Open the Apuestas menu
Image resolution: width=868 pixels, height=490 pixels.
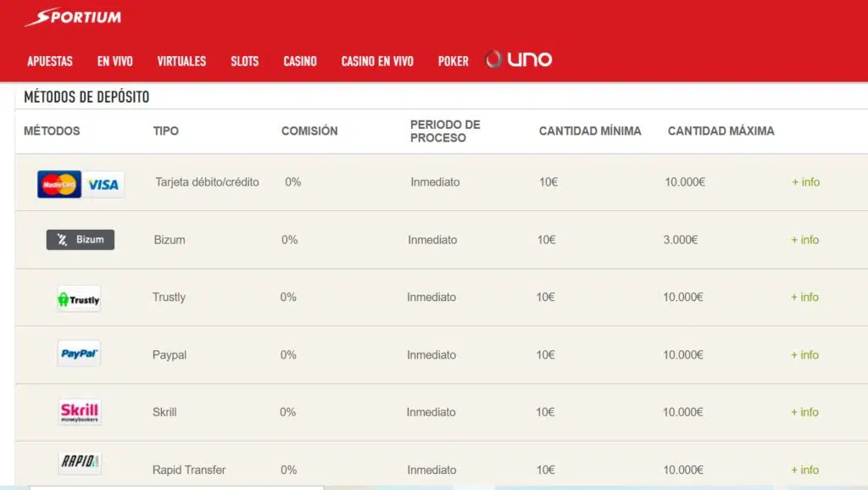pos(50,61)
